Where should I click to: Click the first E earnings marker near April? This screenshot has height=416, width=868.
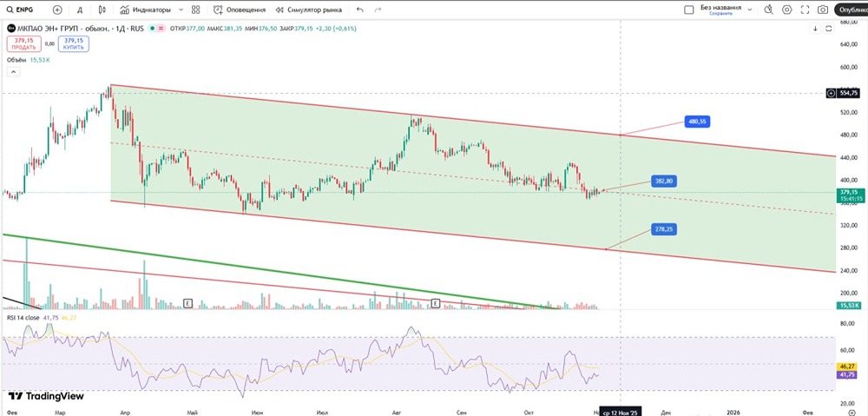187,303
